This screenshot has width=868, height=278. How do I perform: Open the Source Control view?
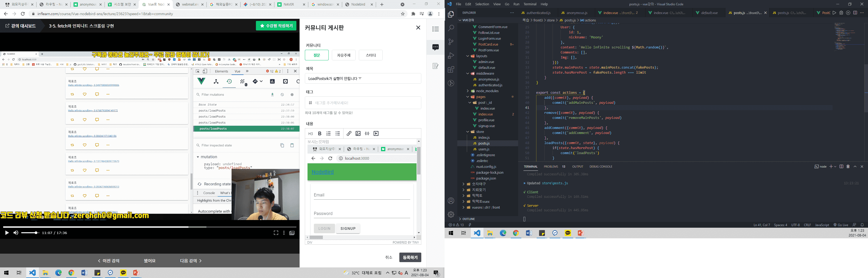(451, 42)
